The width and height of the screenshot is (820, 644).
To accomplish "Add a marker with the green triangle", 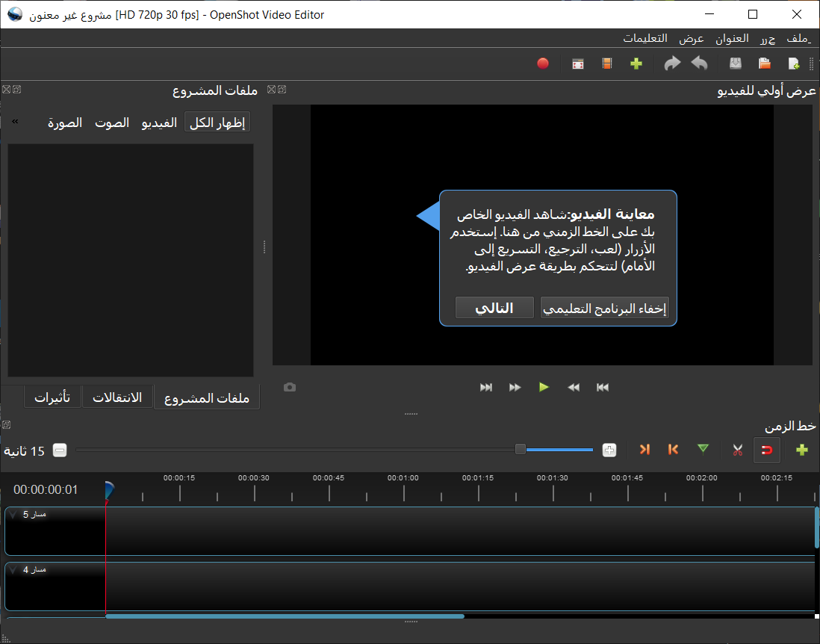I will pos(703,450).
